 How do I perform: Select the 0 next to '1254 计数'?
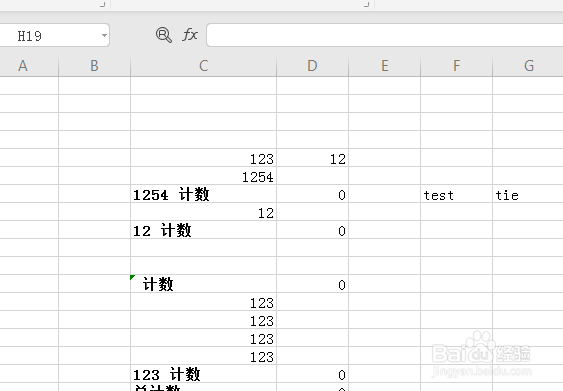[312, 194]
